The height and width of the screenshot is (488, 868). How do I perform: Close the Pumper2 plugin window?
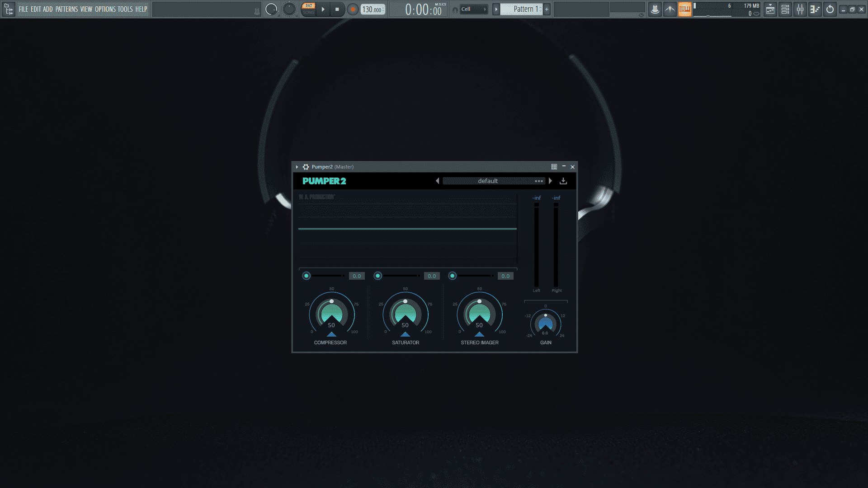[x=573, y=167]
